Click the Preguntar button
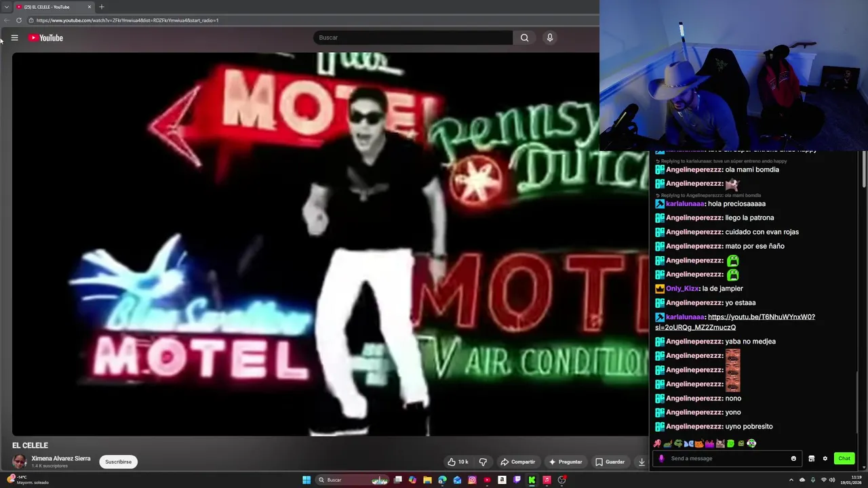 566,462
